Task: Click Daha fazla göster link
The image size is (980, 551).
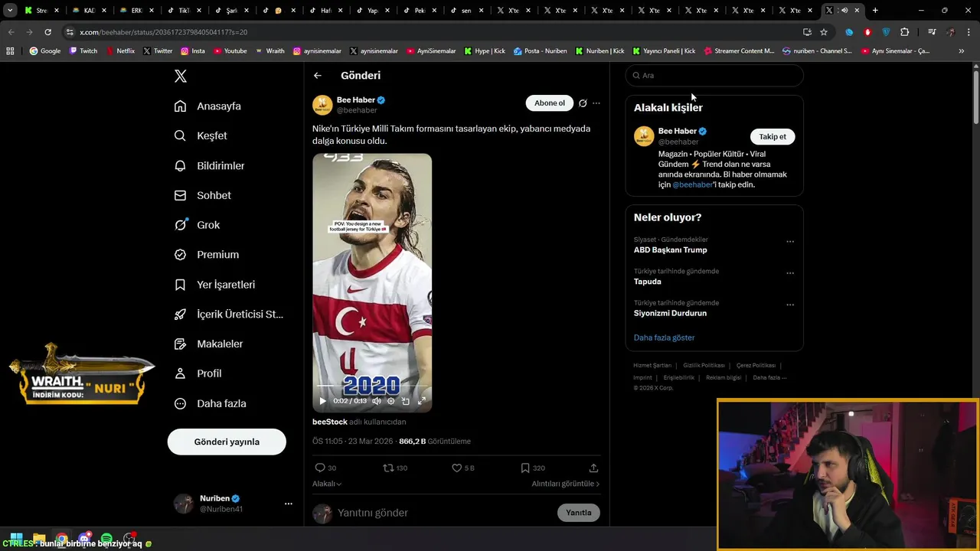Action: click(664, 337)
